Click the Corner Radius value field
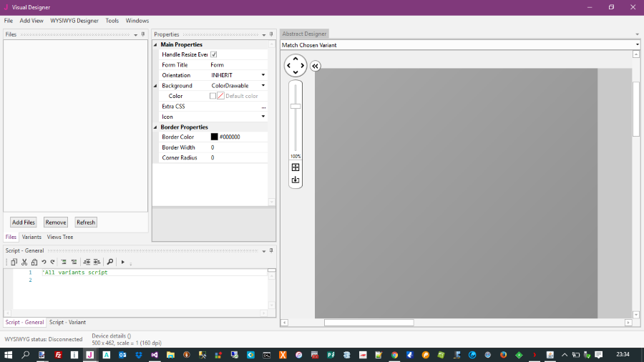The image size is (644, 362). (x=238, y=157)
